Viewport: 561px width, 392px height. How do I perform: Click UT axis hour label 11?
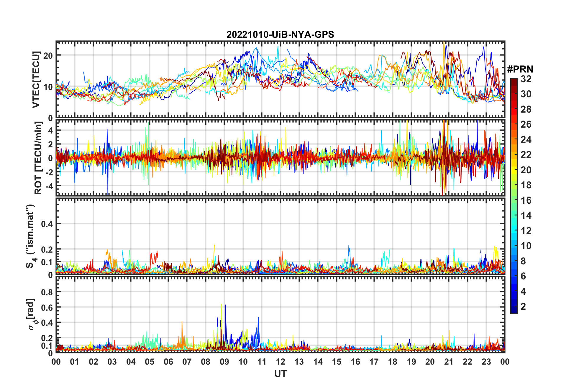click(x=262, y=362)
